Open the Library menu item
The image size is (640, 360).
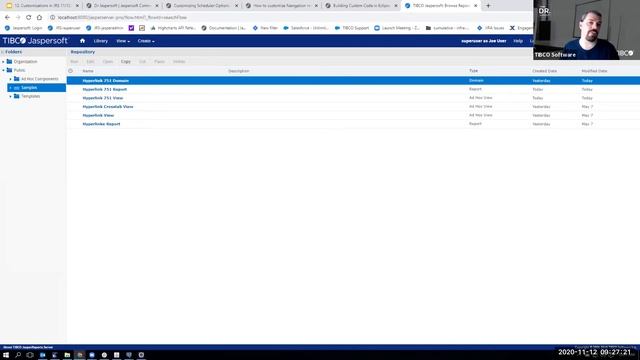click(x=100, y=41)
